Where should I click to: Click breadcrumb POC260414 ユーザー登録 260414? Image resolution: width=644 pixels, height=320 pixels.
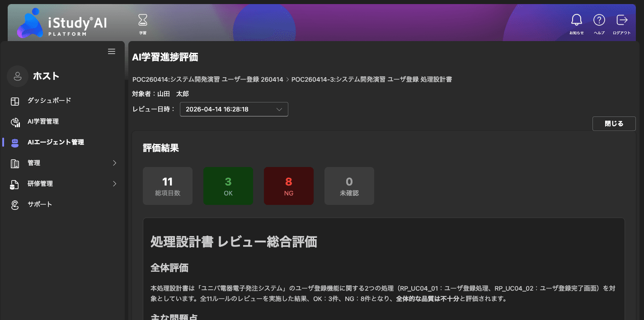208,79
